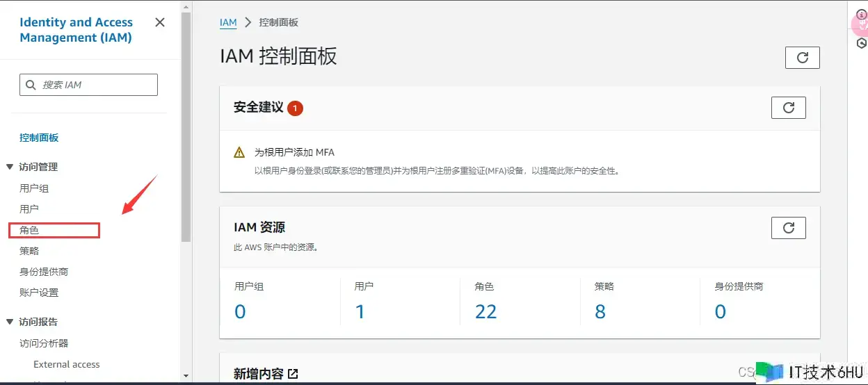Screen dimensions: 868x385
Task: Open 用户 in the sidebar
Action: pos(29,209)
